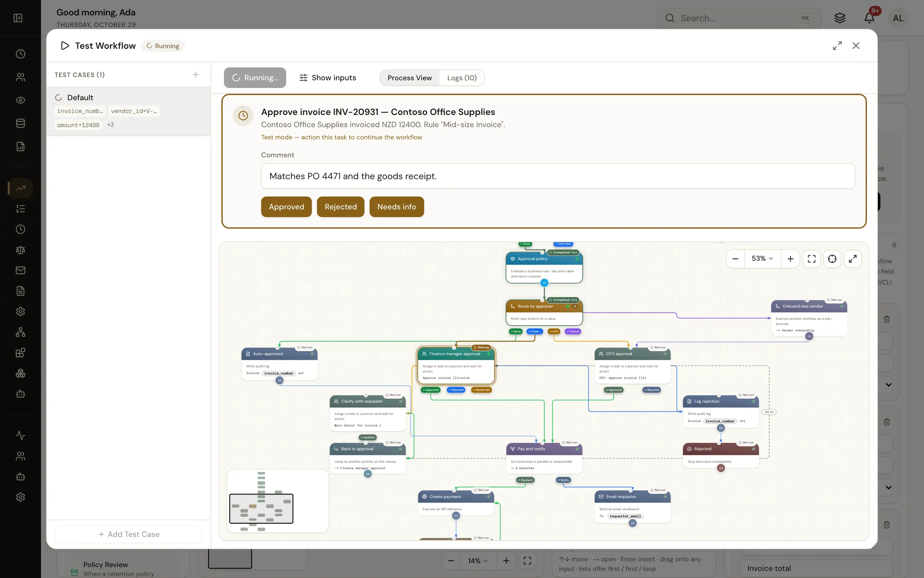
Task: Open the notifications bell
Action: click(x=869, y=18)
